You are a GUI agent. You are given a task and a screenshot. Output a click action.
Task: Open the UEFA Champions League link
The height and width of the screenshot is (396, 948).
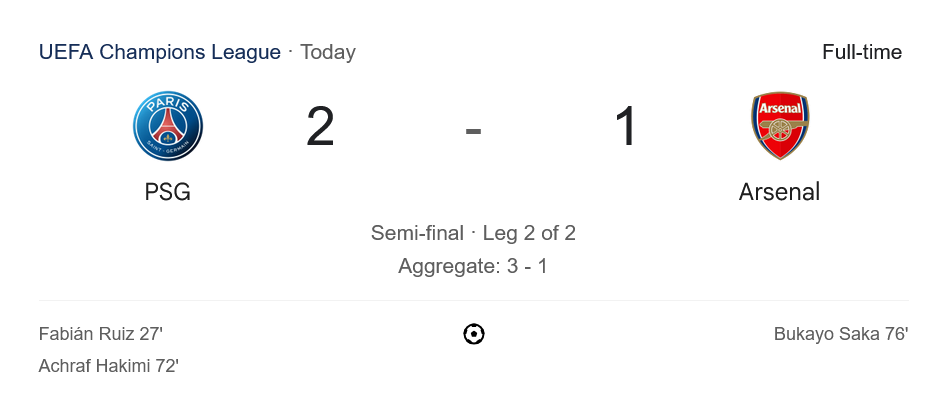pyautogui.click(x=160, y=52)
